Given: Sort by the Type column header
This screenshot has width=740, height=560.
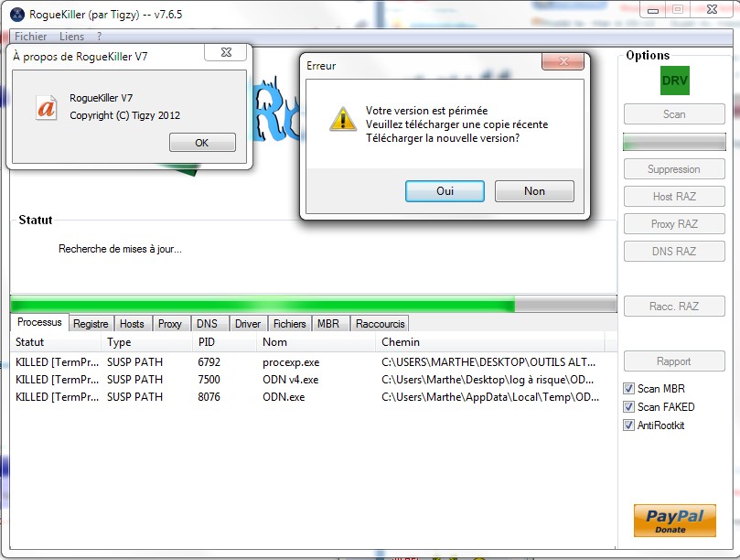Looking at the screenshot, I should [x=146, y=342].
